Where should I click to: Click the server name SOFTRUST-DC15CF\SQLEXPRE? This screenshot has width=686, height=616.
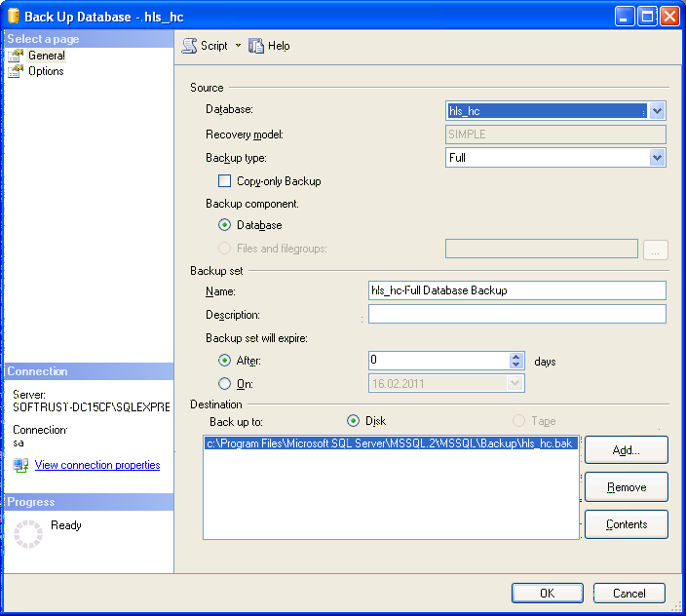point(92,407)
